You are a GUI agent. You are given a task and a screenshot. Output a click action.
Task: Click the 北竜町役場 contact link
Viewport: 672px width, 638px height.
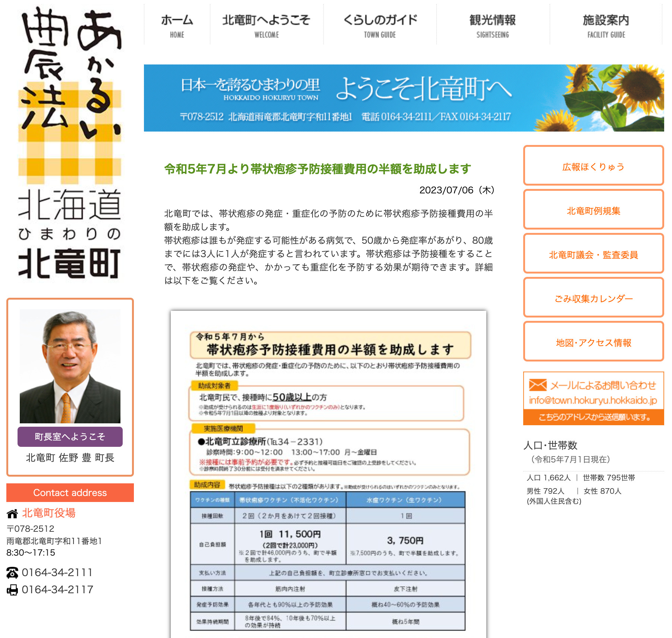49,513
